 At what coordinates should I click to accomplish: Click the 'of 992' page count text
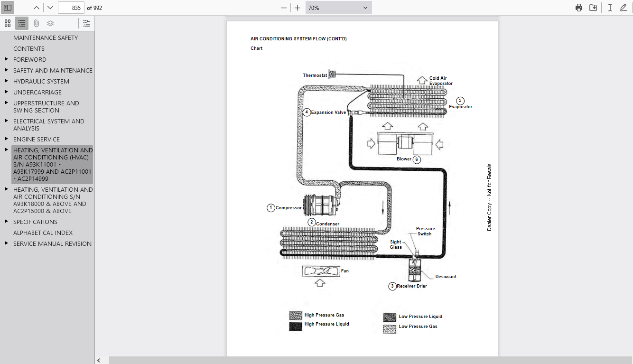(94, 8)
